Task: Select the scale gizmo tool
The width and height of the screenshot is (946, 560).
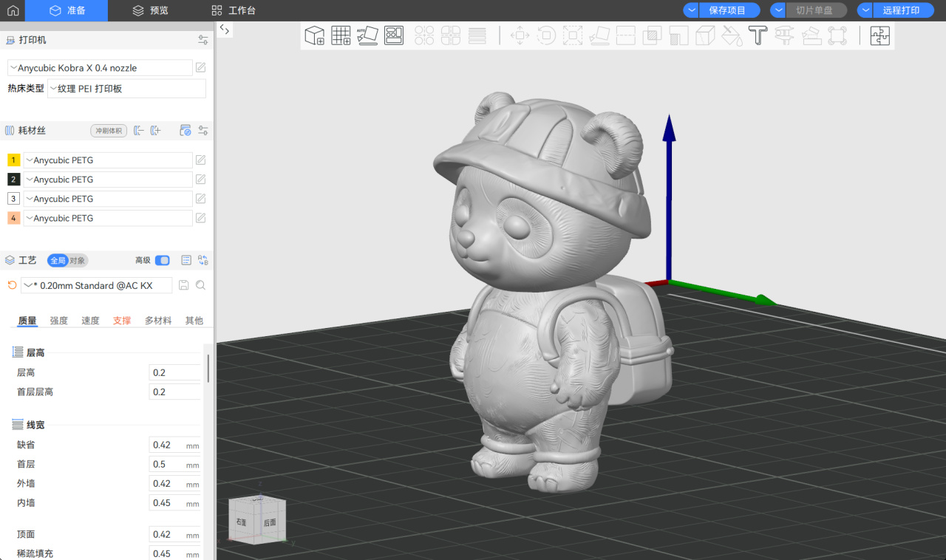Action: point(573,35)
